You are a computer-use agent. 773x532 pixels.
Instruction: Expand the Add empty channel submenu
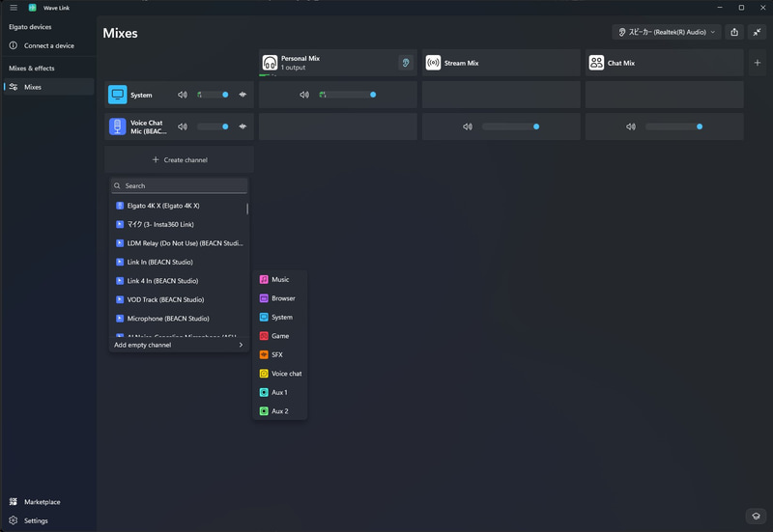point(179,345)
